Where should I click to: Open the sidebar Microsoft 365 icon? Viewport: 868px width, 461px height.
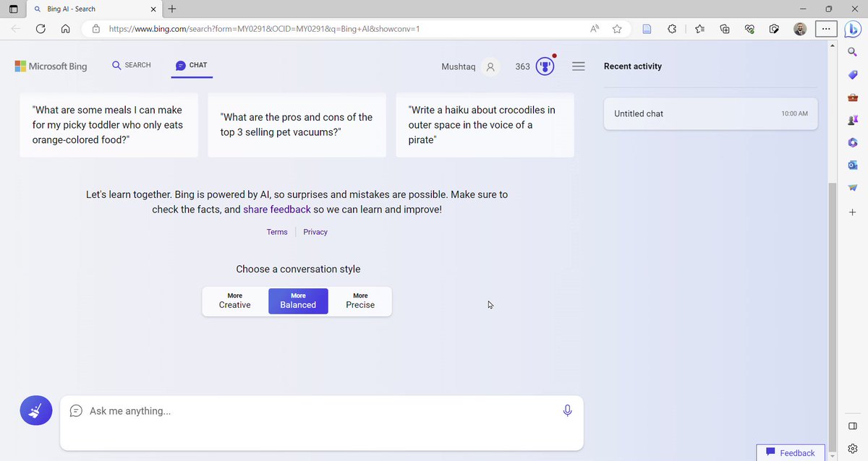[x=852, y=142]
